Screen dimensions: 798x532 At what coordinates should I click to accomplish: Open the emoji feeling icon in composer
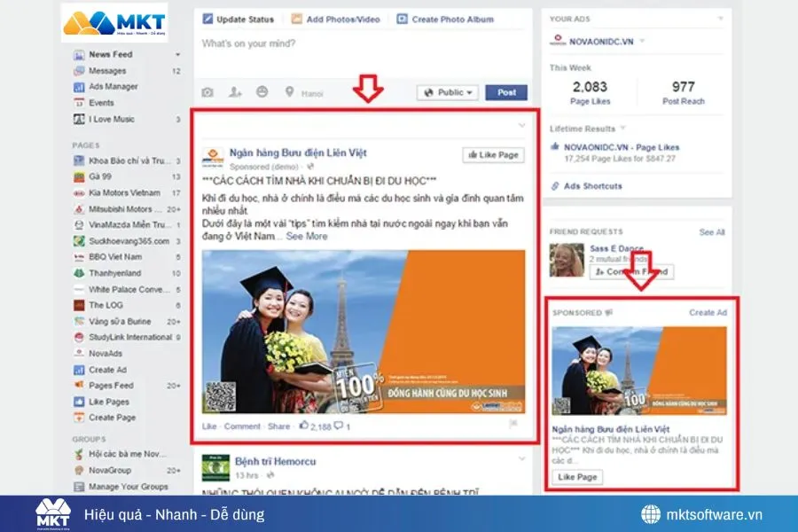click(x=262, y=92)
